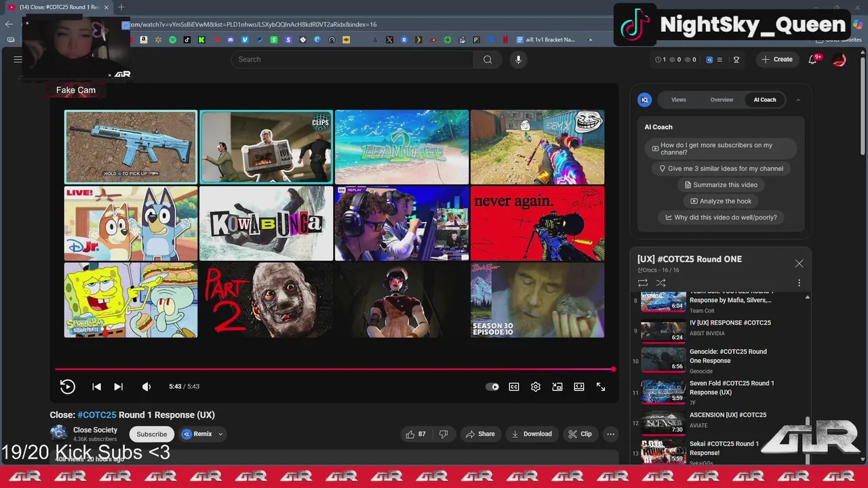Click the Create button
The height and width of the screenshot is (488, 868).
(x=777, y=60)
